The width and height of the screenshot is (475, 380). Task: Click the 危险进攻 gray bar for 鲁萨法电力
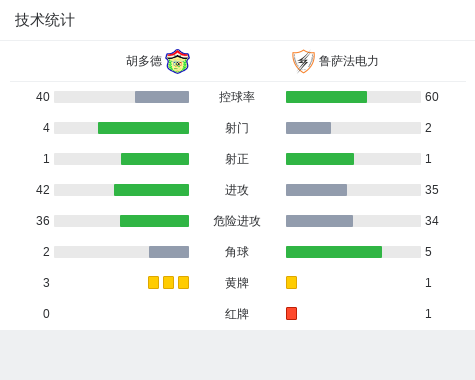point(319,221)
